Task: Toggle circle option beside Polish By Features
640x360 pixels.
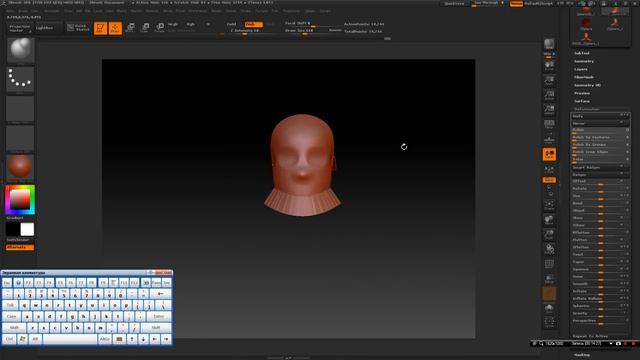Action: point(627,137)
